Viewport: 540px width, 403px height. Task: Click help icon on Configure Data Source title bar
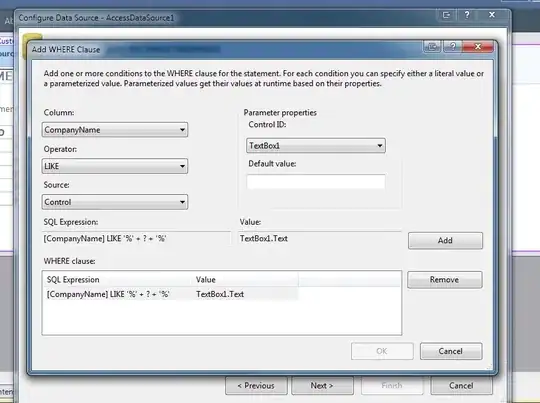(467, 15)
